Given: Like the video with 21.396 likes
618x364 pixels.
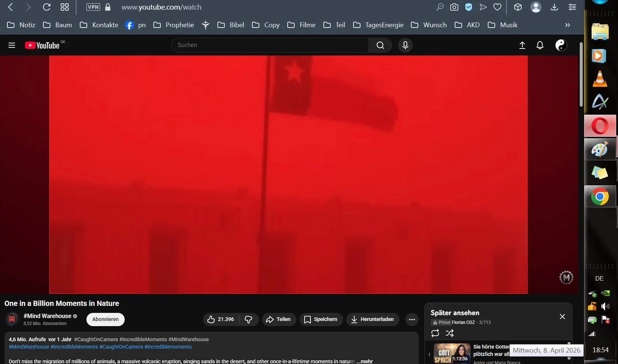Looking at the screenshot, I should point(221,319).
